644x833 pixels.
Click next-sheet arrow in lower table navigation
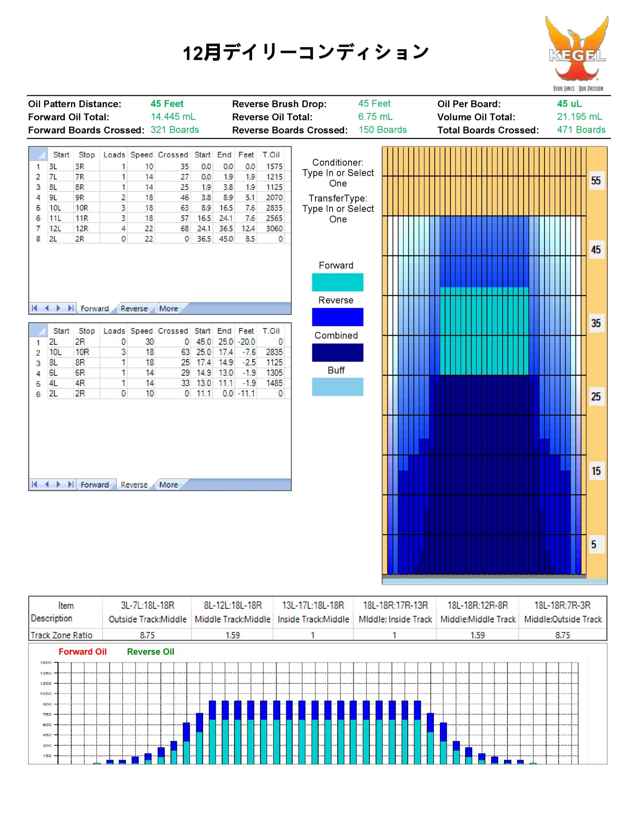[58, 485]
